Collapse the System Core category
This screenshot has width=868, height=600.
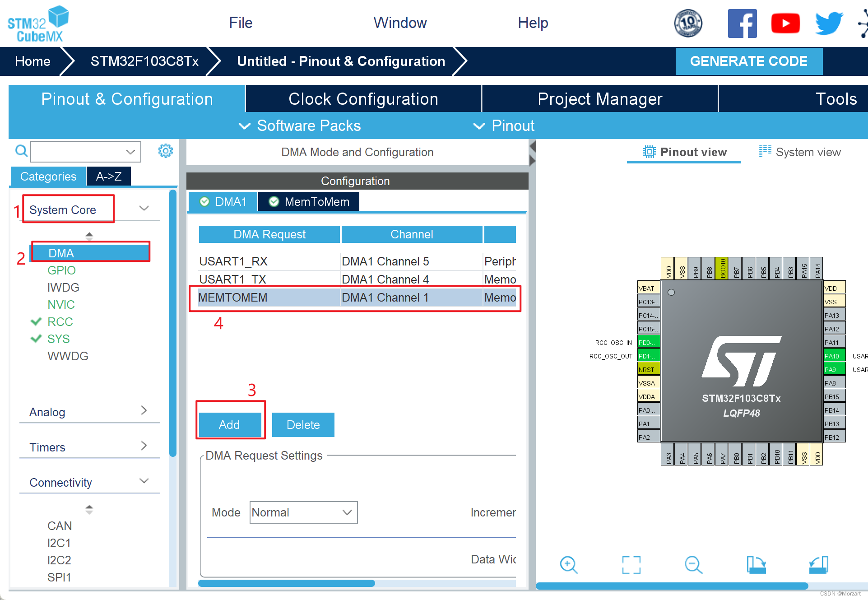[144, 208]
